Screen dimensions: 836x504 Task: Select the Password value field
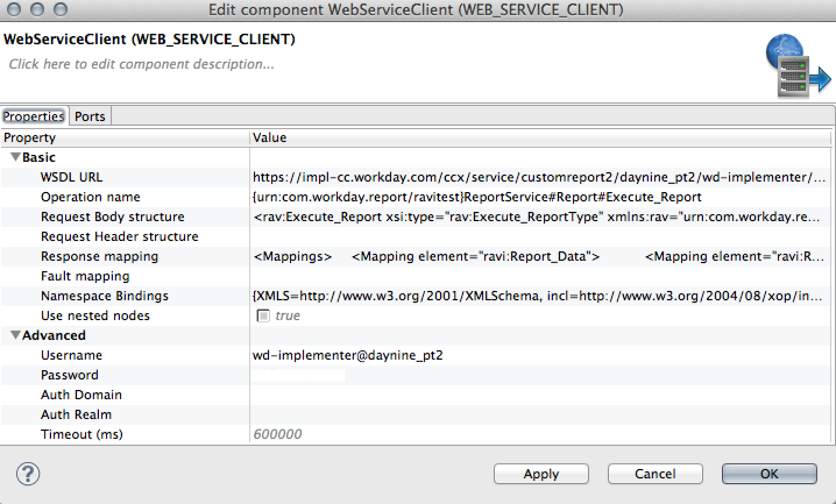tap(540, 375)
